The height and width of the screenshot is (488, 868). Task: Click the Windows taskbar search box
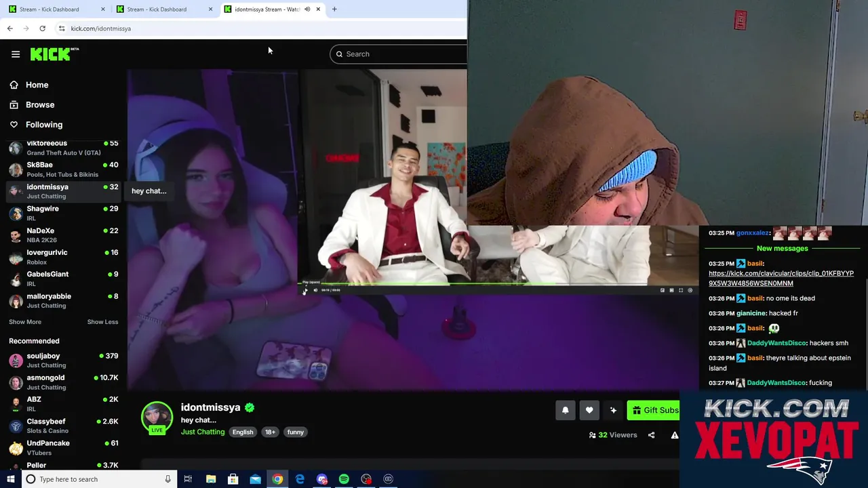click(99, 479)
